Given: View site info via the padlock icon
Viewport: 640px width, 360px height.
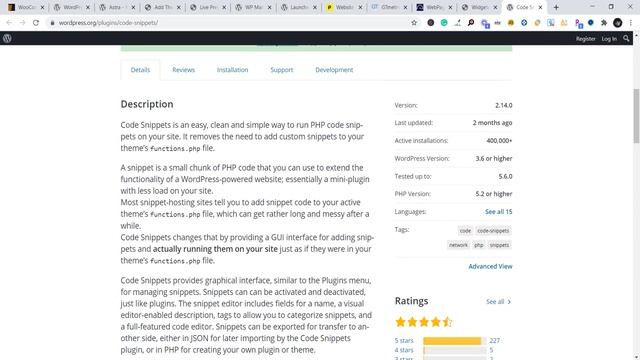Looking at the screenshot, I should point(52,23).
